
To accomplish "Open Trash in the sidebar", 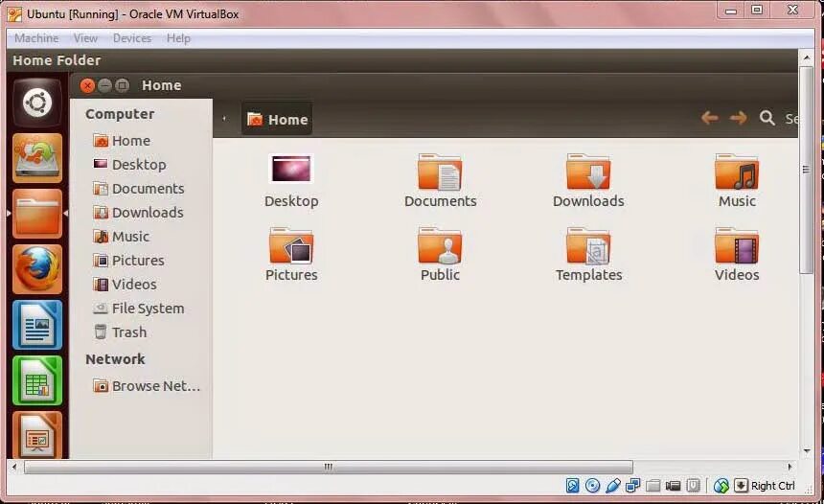I will point(120,332).
